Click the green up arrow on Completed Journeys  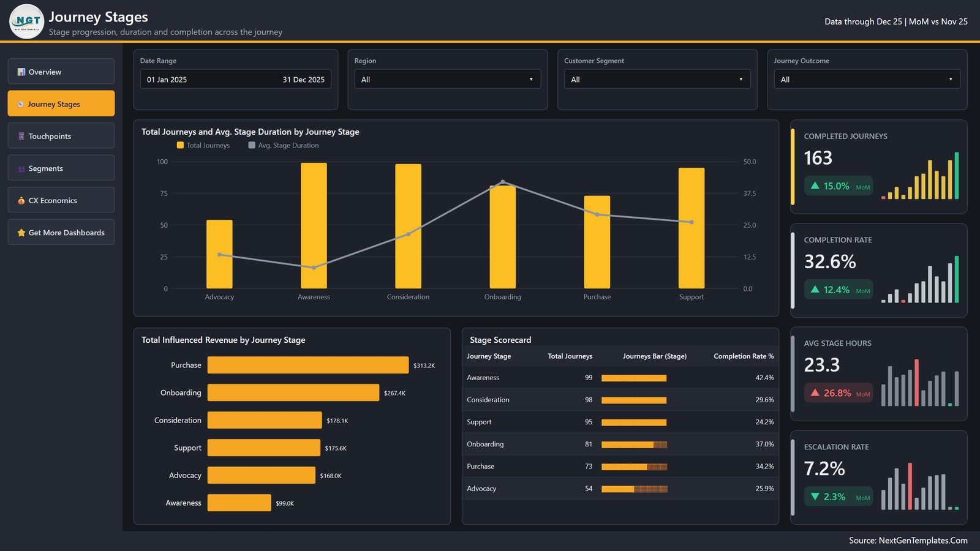[x=815, y=186]
